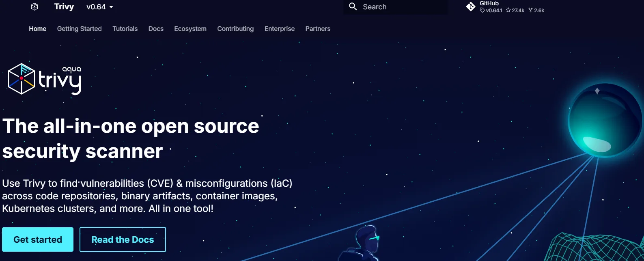This screenshot has height=261, width=644.
Task: Navigate to the Contributing tab
Action: point(235,29)
